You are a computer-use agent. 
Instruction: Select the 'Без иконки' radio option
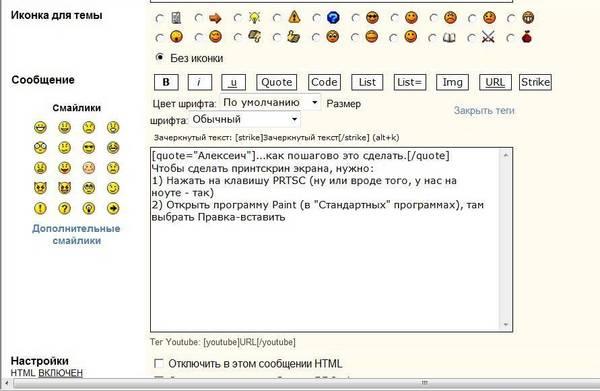[160, 58]
